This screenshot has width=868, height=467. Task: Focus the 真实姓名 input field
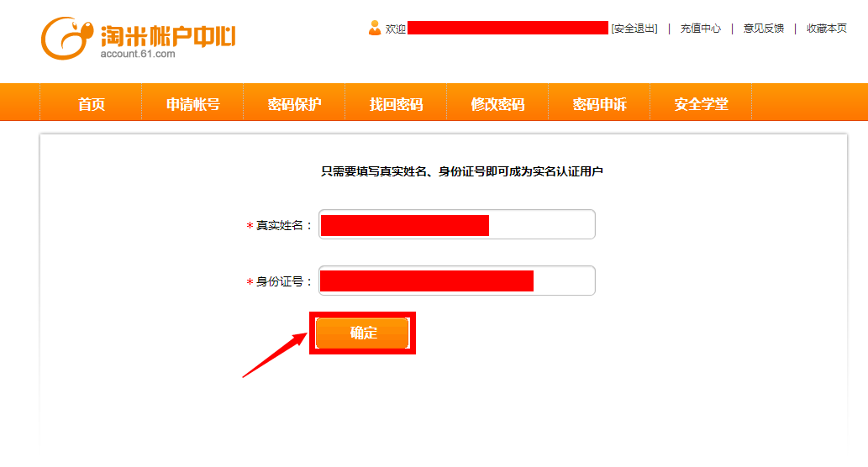457,224
